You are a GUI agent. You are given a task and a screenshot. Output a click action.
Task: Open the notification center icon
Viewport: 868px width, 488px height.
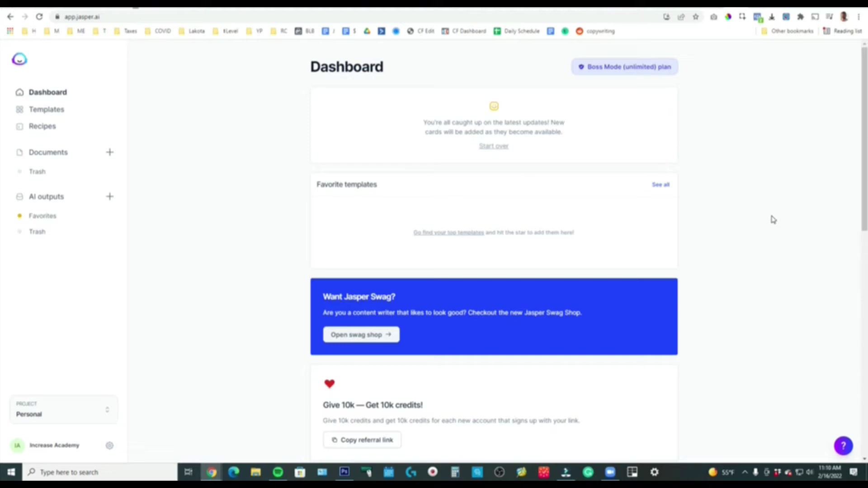pyautogui.click(x=854, y=472)
